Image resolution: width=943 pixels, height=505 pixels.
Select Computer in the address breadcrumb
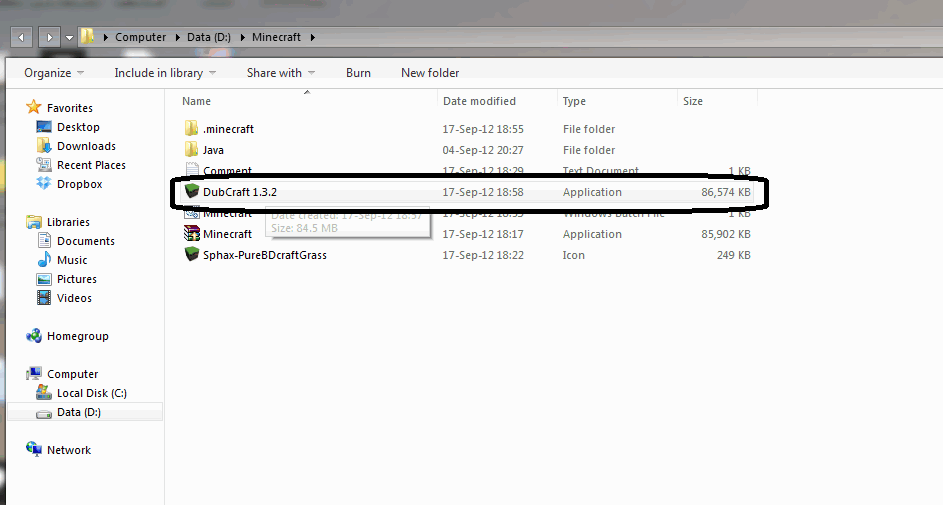pyautogui.click(x=140, y=37)
